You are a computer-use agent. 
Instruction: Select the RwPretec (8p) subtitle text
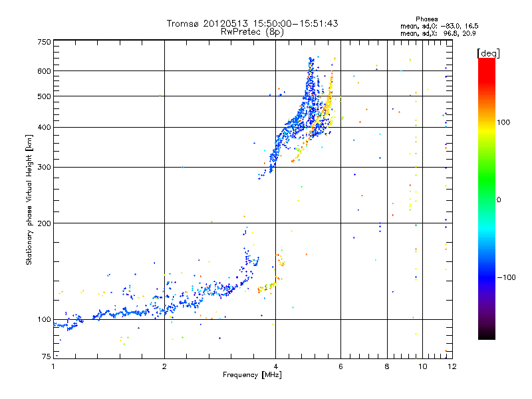(252, 31)
